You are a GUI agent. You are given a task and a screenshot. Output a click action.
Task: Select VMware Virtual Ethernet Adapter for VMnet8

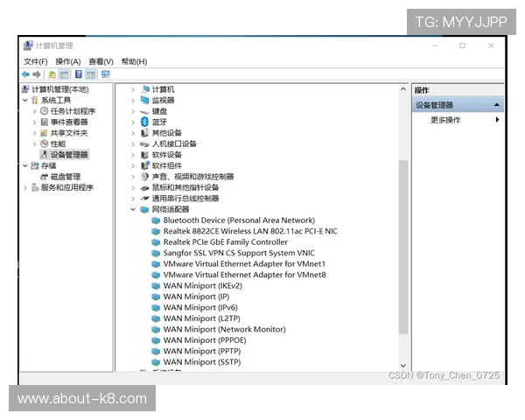[244, 275]
